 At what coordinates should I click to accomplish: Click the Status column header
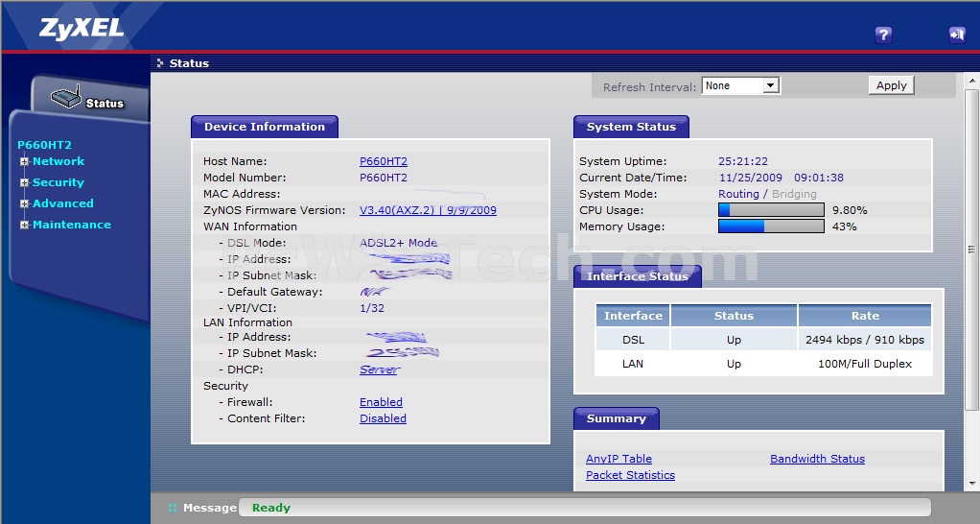click(734, 316)
